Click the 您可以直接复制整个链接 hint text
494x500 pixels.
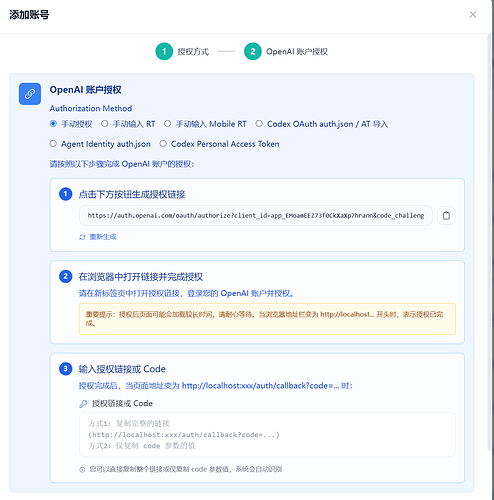pyautogui.click(x=185, y=469)
